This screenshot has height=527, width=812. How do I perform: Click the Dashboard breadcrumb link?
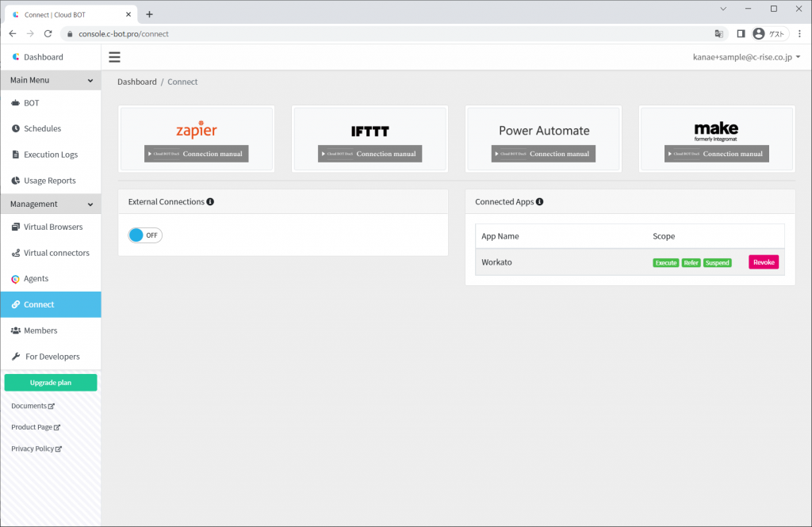pos(136,82)
